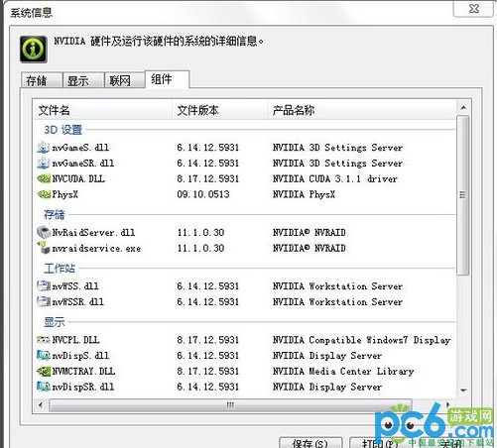Sort by the 文件版本 column header
Viewport: 497px width, 448px height.
pyautogui.click(x=220, y=110)
